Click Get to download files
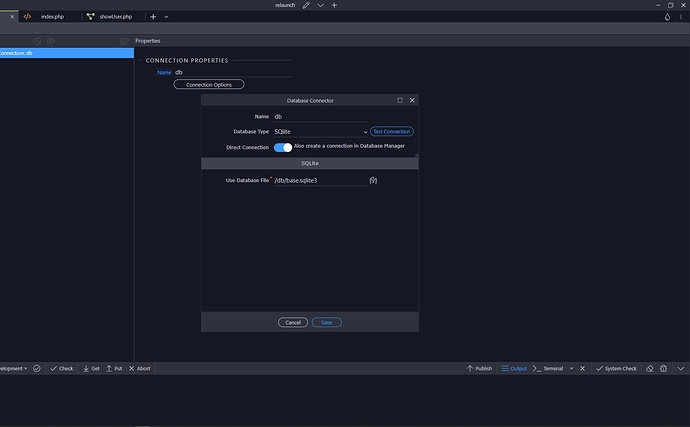690x427 pixels. 91,368
